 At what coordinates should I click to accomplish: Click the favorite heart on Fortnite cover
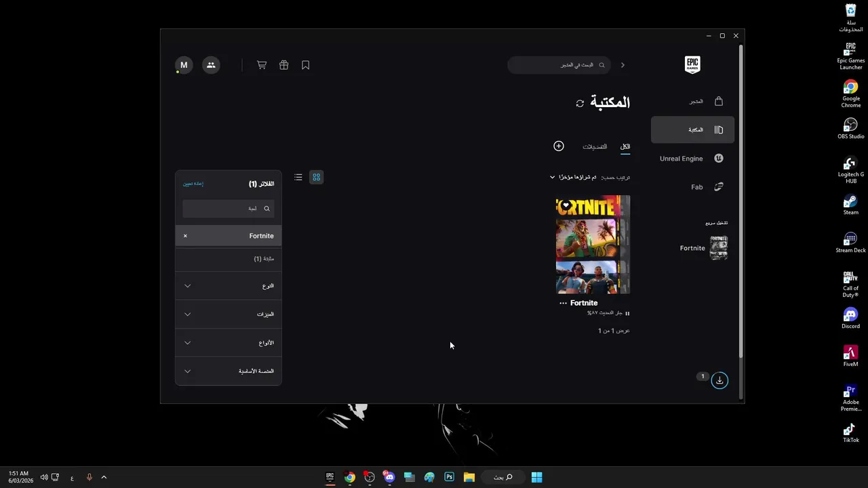[x=566, y=205]
